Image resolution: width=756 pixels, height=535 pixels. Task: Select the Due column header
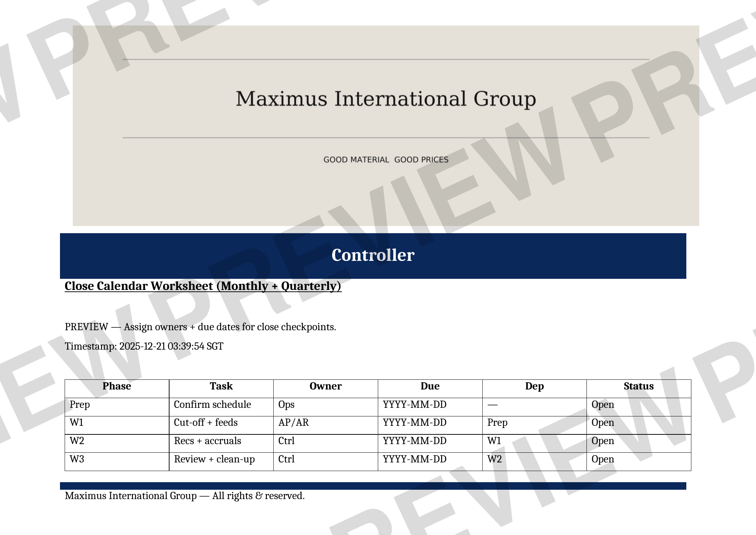tap(430, 386)
